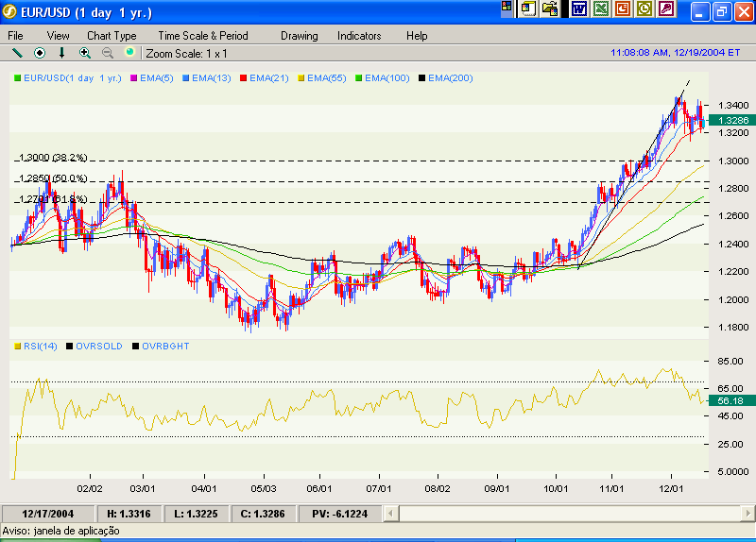The height and width of the screenshot is (542, 756).
Task: Launch Excel from the Office shortcut bar
Action: (x=600, y=9)
